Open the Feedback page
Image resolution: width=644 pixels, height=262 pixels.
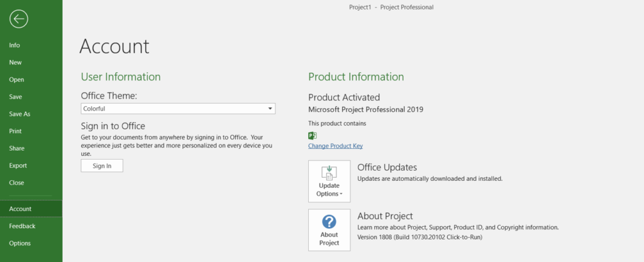(x=22, y=226)
